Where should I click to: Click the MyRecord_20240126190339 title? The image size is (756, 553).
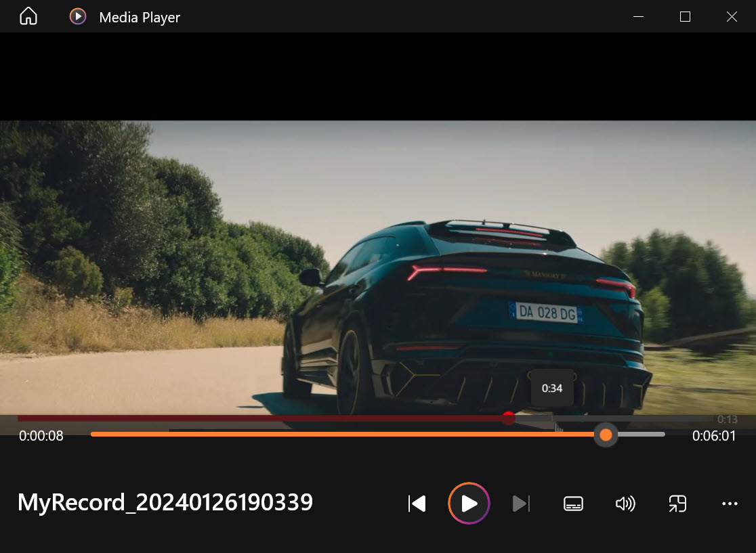(165, 502)
